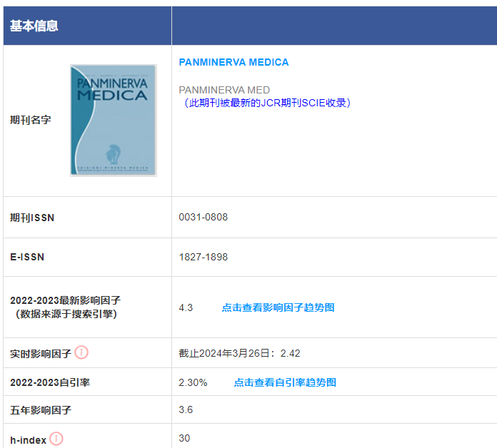This screenshot has width=497, height=448.
Task: Select the h-index value 30
Action: (x=184, y=438)
